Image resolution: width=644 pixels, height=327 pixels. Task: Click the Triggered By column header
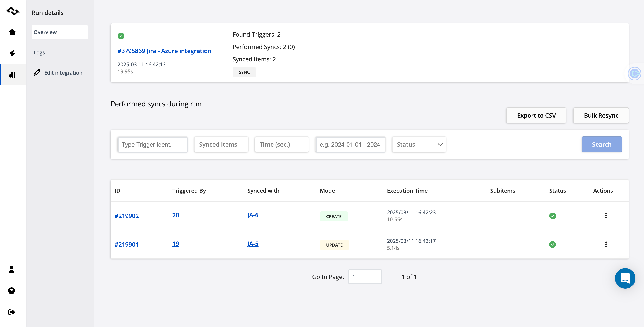pyautogui.click(x=189, y=190)
